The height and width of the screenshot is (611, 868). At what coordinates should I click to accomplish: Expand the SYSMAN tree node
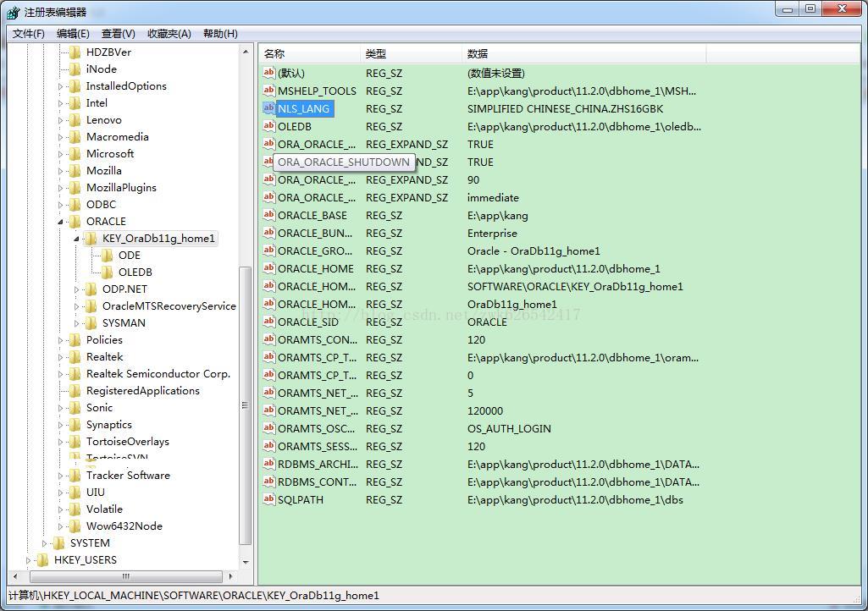coord(76,323)
